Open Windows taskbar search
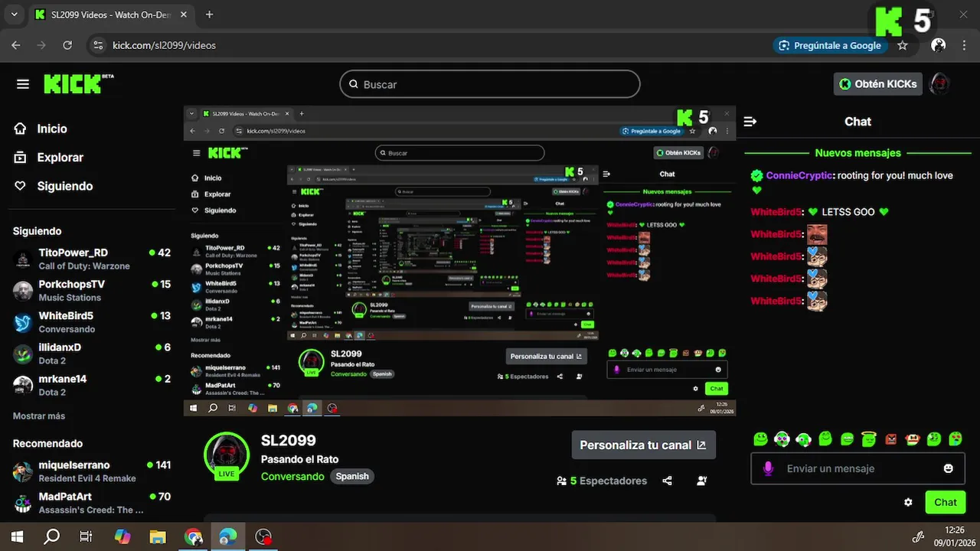Viewport: 980px width, 551px height. pos(51,536)
